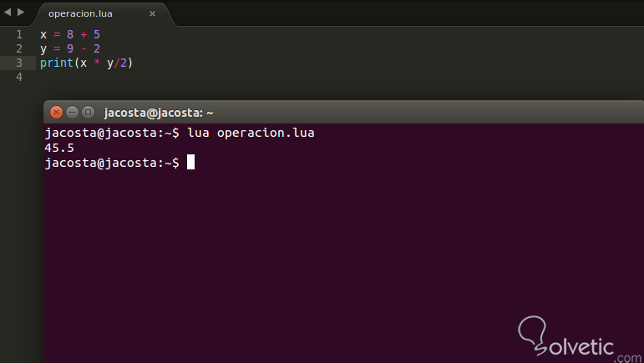Switch to the operacion.lua tab
This screenshot has height=363, width=644.
[79, 14]
